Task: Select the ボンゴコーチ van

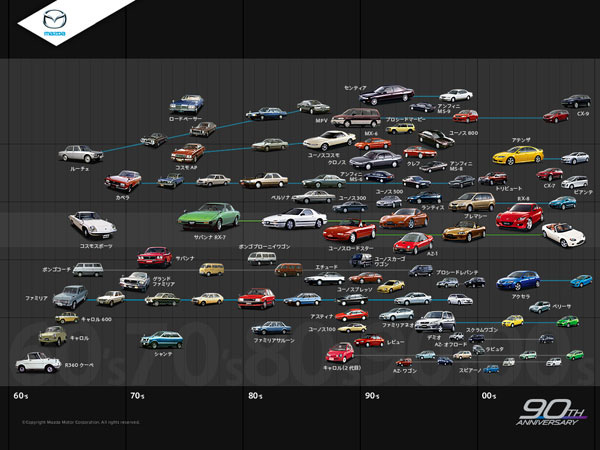Action: (88, 269)
